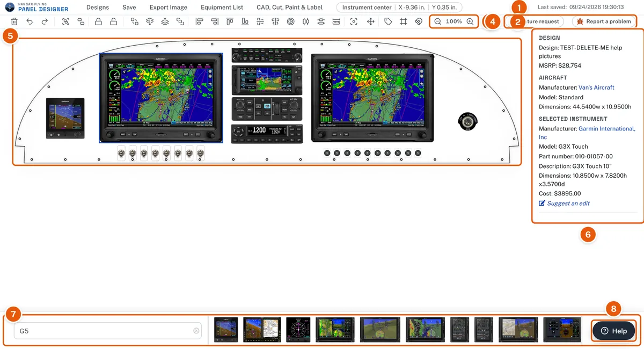644x349 pixels.
Task: Click the Last saved timestamp
Action: (580, 8)
